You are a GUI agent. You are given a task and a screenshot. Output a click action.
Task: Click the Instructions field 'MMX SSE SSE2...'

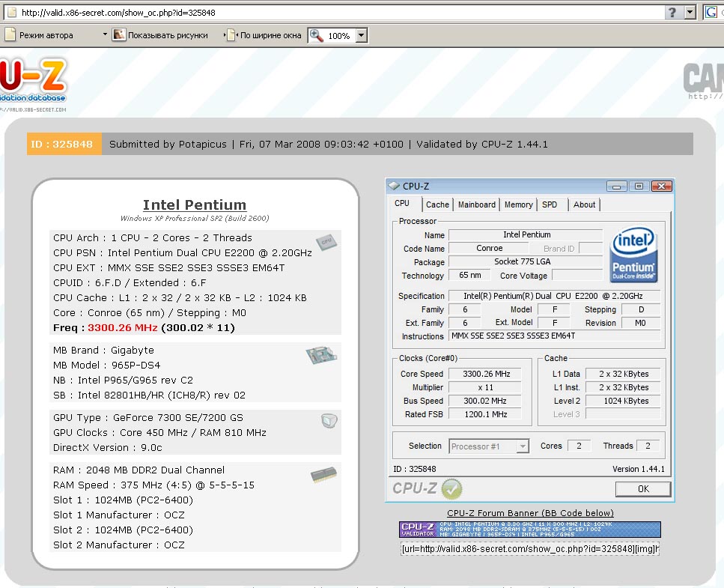coord(554,336)
